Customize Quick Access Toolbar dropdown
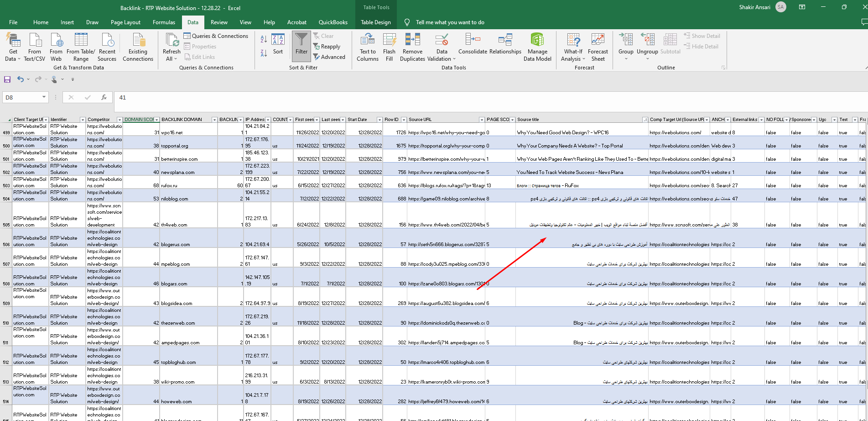Viewport: 868px width, 421px height. pos(73,79)
